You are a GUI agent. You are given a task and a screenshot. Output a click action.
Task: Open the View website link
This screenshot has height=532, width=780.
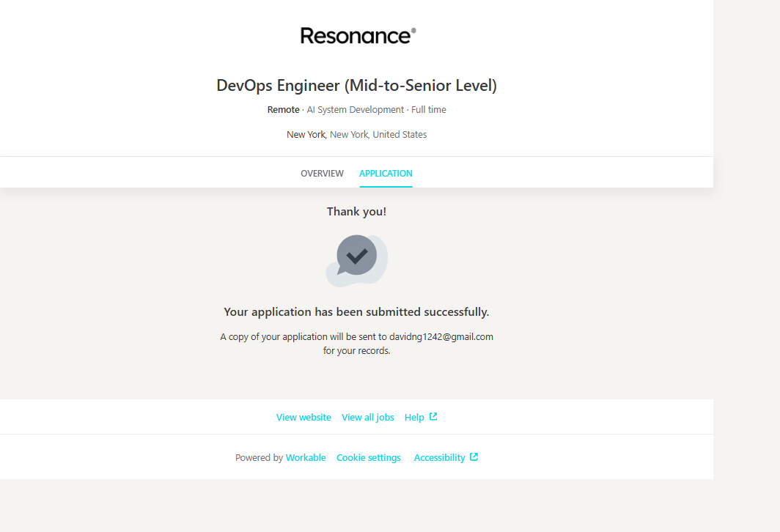[x=303, y=418]
